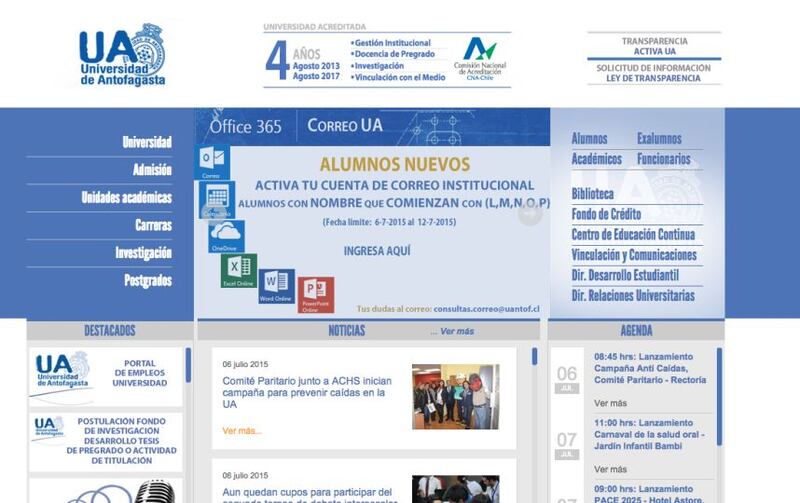This screenshot has width=800, height=503.
Task: Click the Agenda panel scrollbar
Action: click(x=719, y=396)
